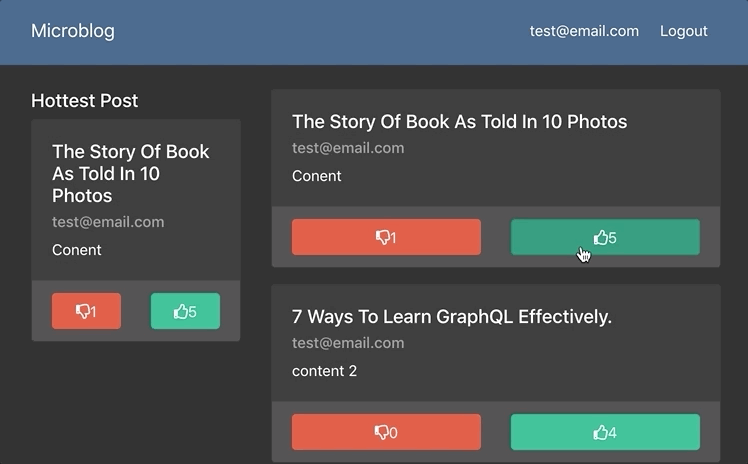Upvote the GraphQL post with 4 likes
Screen dimensions: 748x464
coord(605,432)
